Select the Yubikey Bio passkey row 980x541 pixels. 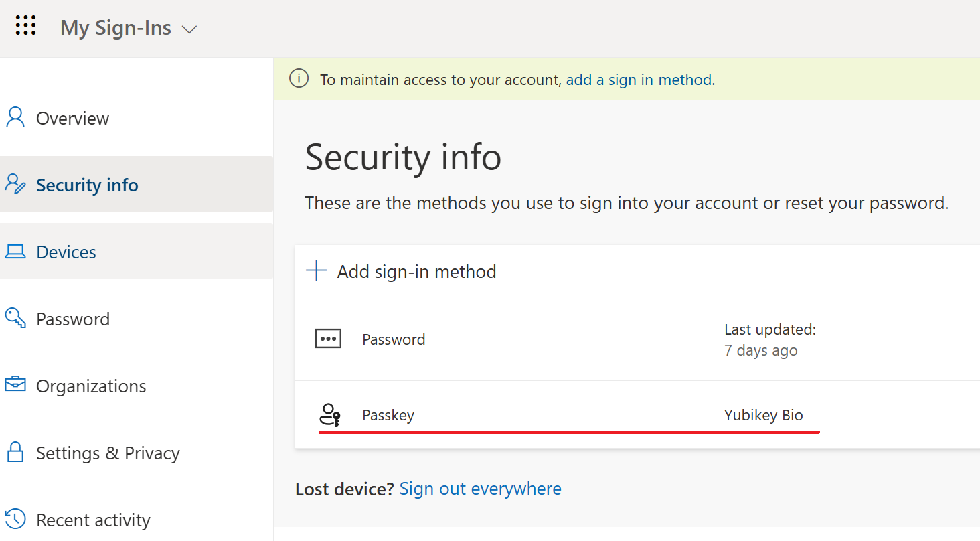[x=637, y=415]
